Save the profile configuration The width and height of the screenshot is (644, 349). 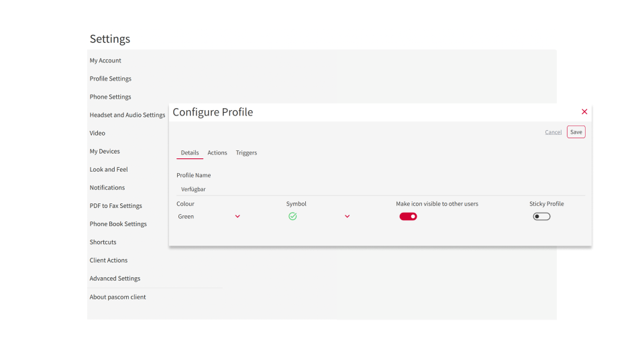[x=576, y=132]
